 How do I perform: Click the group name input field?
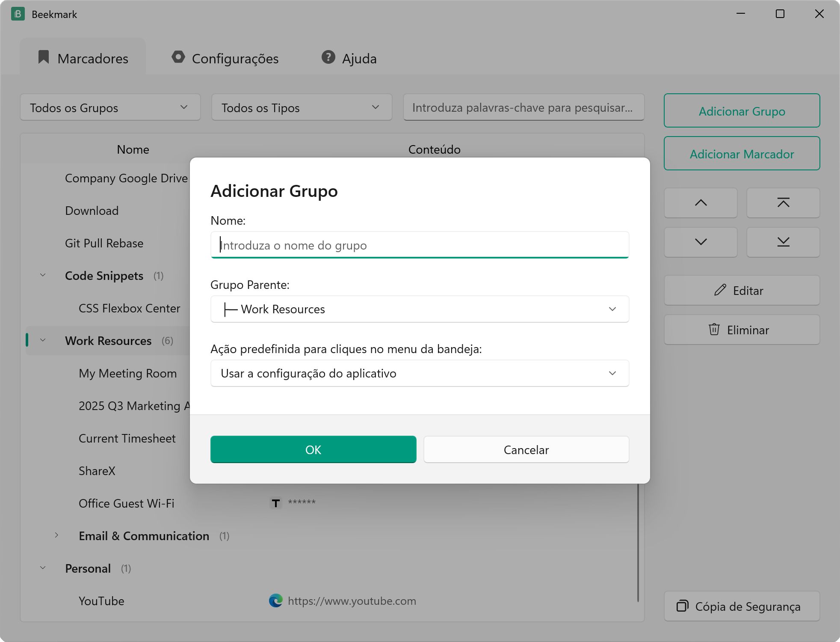420,245
